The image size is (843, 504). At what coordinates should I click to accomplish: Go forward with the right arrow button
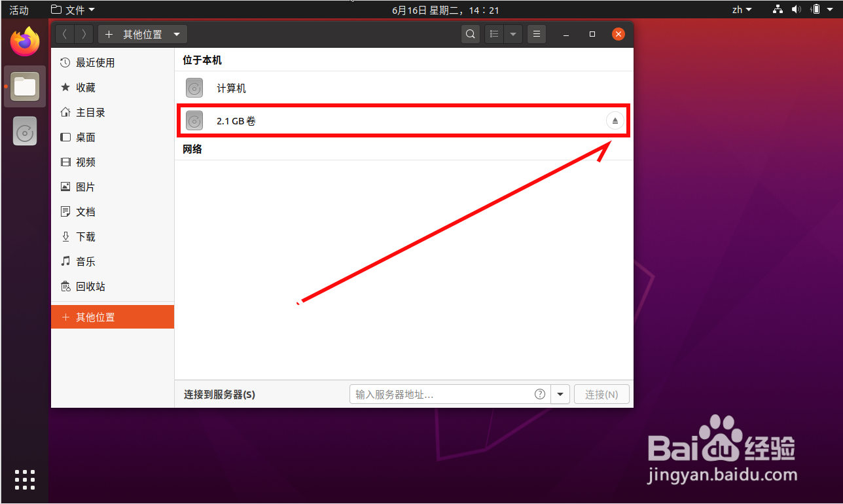click(84, 34)
